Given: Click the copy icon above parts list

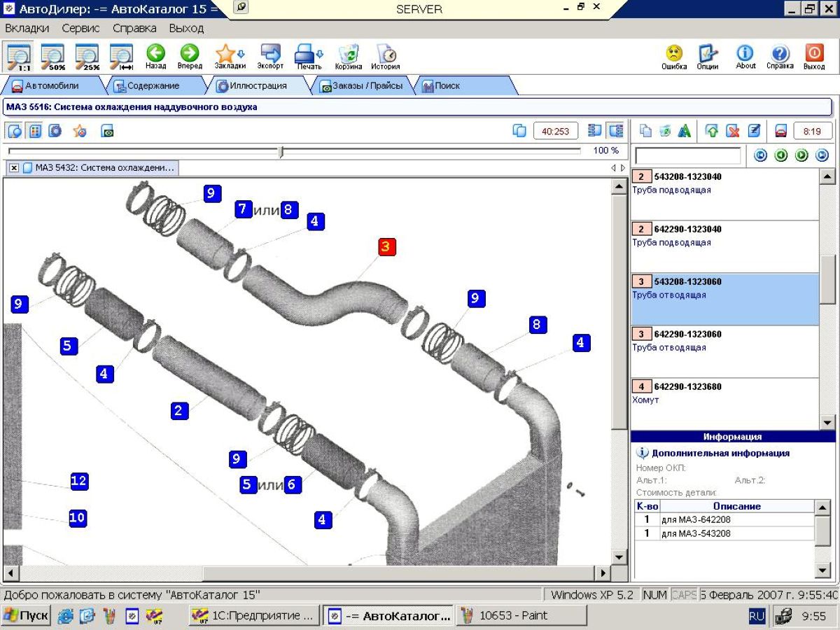Looking at the screenshot, I should coord(646,131).
